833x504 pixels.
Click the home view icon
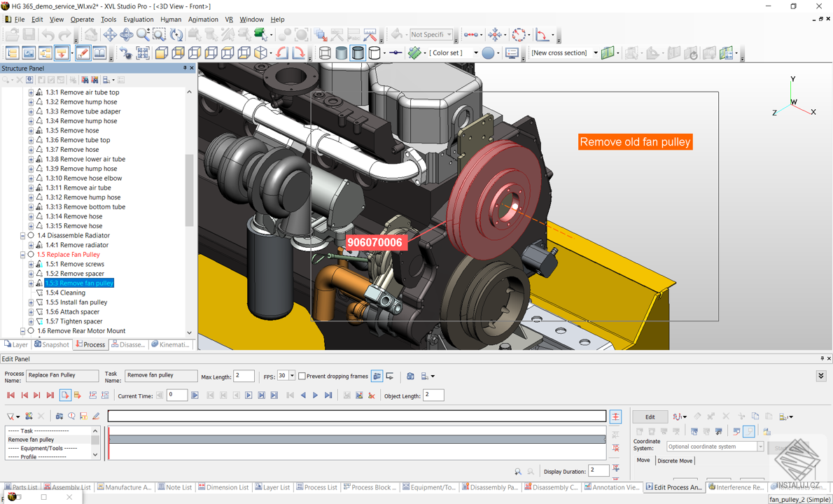coord(91,34)
